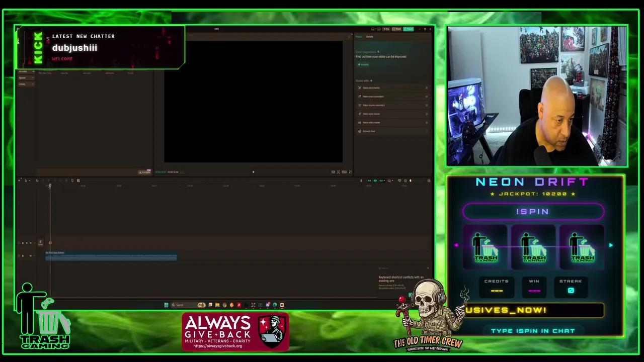
Task: Click the Export button in the editor
Action: pos(408,29)
